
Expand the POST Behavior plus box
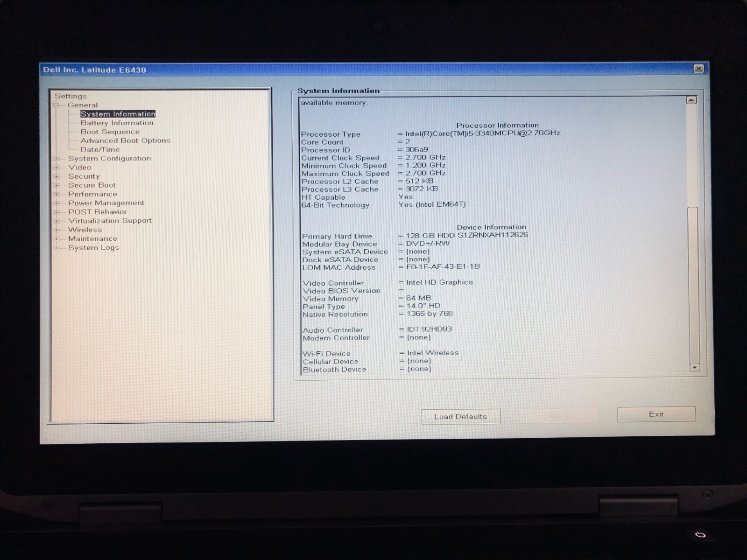coord(56,212)
